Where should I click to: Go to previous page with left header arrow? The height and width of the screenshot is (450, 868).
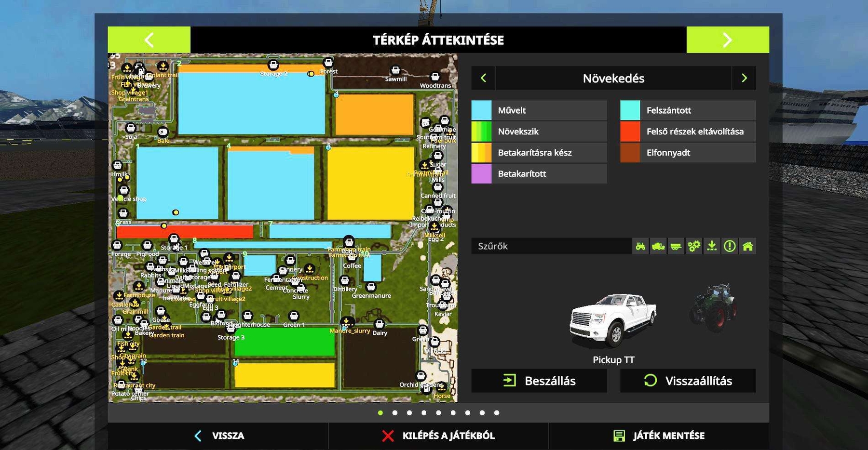[x=149, y=40]
